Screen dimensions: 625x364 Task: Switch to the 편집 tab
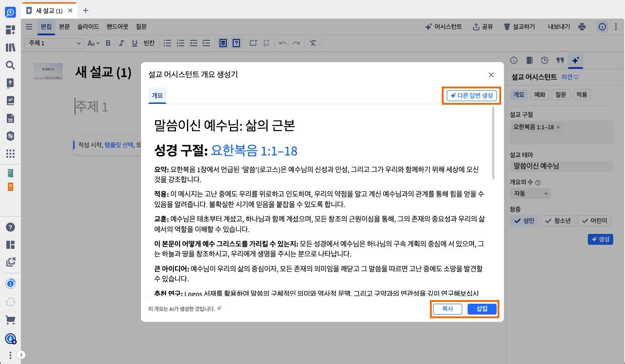click(x=46, y=27)
